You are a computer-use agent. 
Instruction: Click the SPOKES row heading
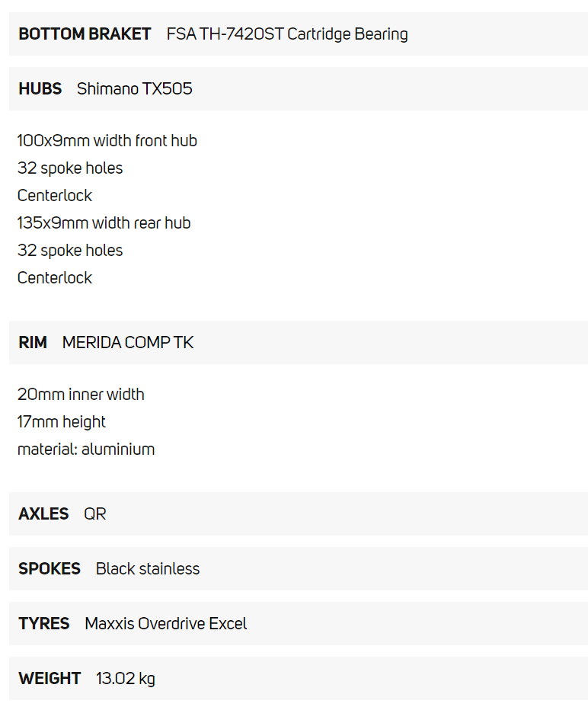pyautogui.click(x=50, y=569)
